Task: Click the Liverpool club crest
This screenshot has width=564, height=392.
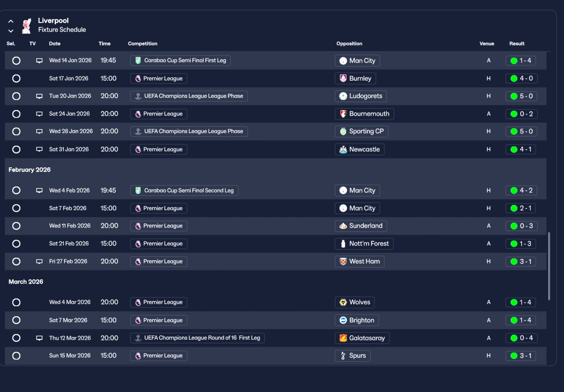Action: tap(26, 26)
